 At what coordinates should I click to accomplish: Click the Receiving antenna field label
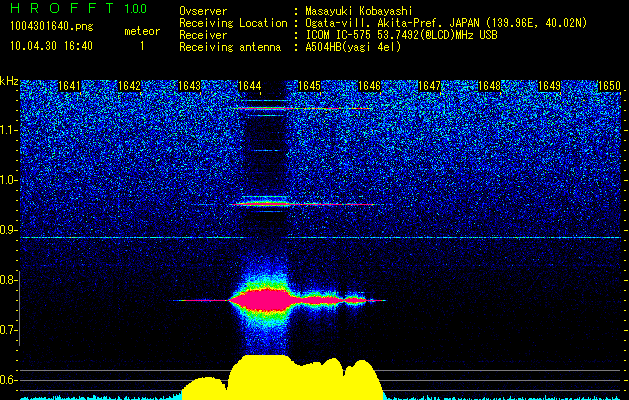230,47
